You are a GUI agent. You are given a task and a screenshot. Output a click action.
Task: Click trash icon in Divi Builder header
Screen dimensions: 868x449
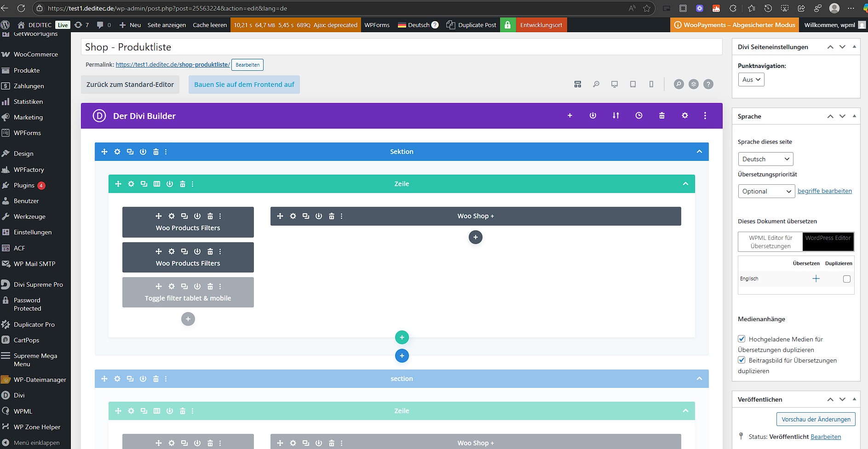(x=662, y=116)
